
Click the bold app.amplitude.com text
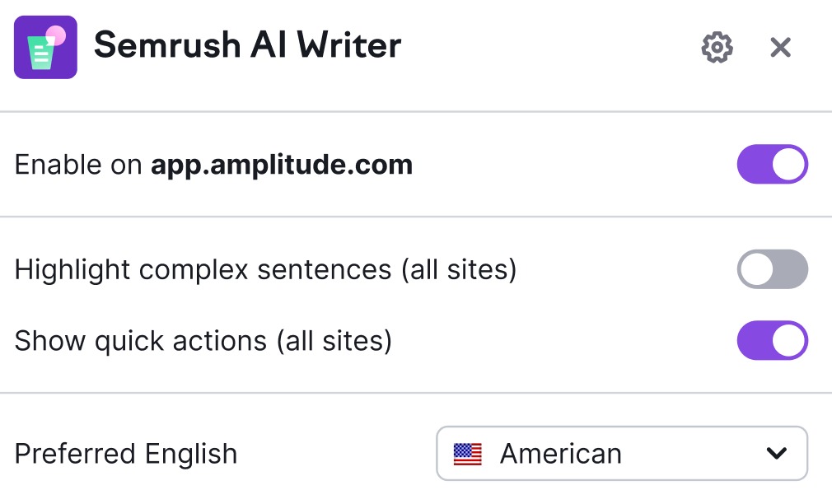(281, 164)
